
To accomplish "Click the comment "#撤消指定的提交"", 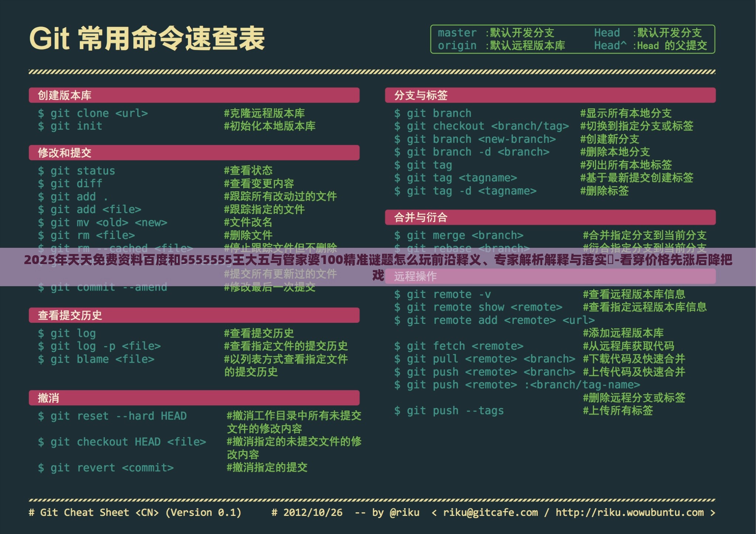I will (267, 468).
